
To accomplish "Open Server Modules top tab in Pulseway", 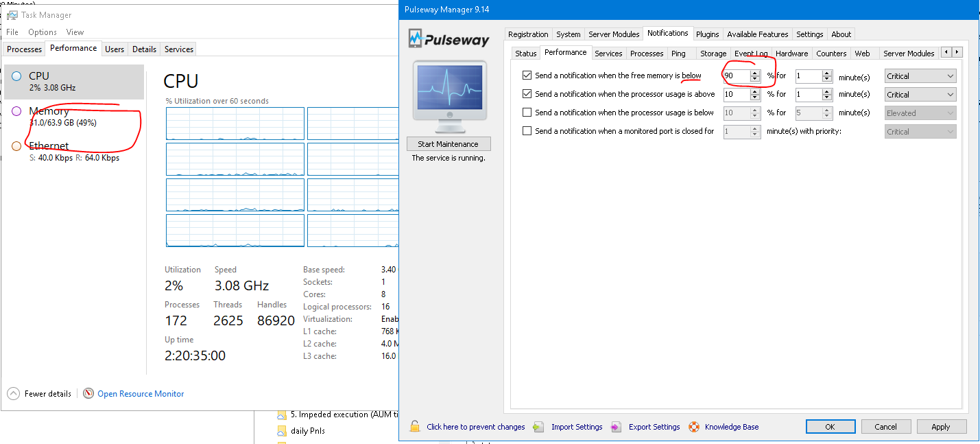I will tap(614, 34).
